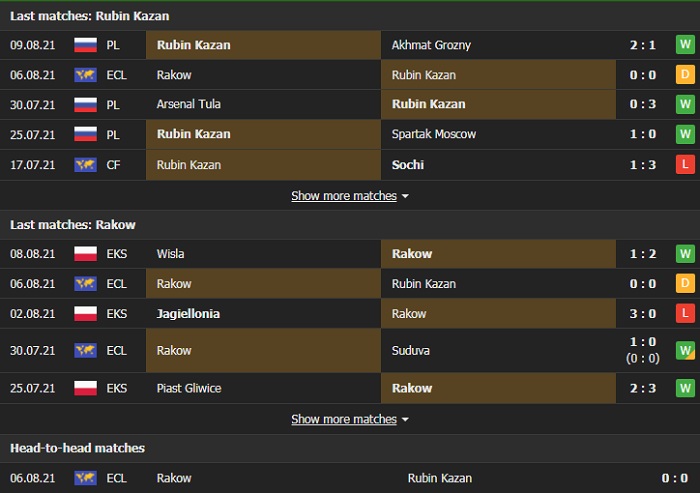Click score 2 : 3 in Piast Gliwice row

tap(643, 388)
